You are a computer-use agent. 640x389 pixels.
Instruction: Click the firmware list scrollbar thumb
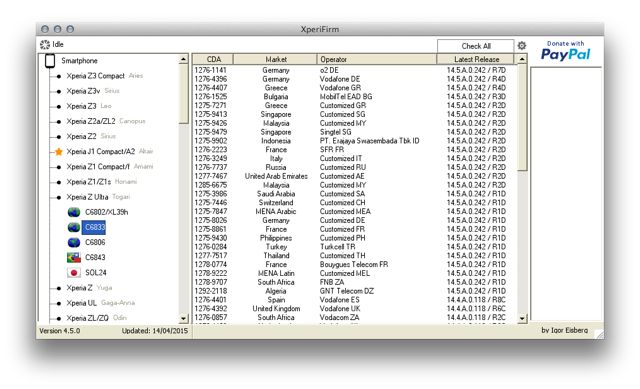pyautogui.click(x=522, y=118)
